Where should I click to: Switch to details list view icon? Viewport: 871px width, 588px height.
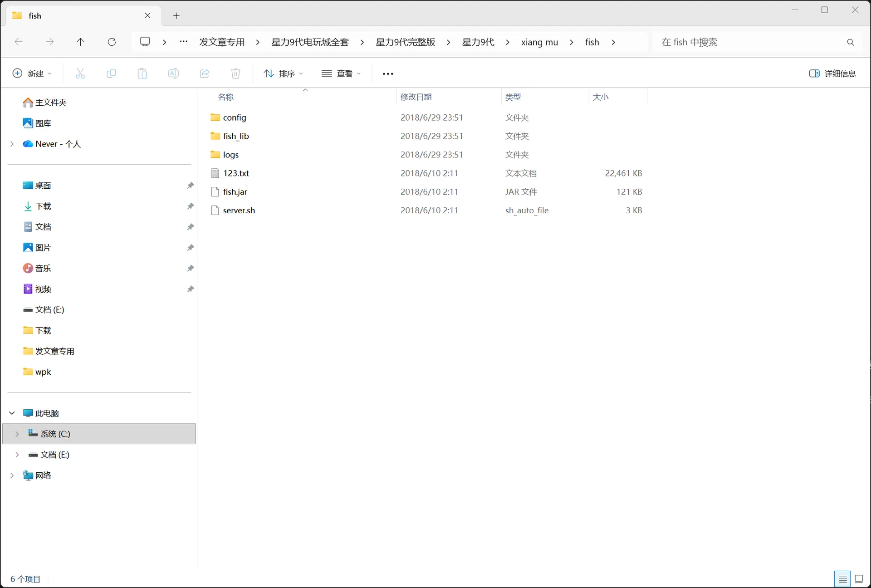[x=842, y=579]
